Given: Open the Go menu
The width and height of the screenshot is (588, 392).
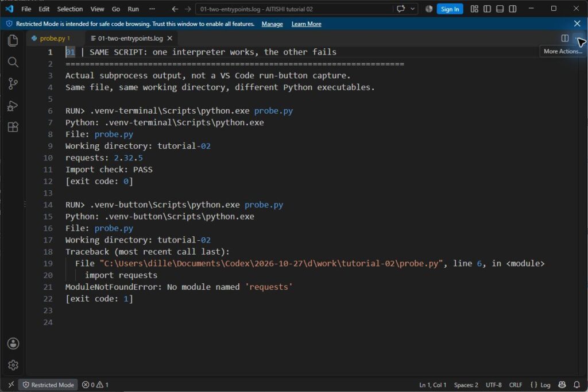Looking at the screenshot, I should pyautogui.click(x=116, y=9).
